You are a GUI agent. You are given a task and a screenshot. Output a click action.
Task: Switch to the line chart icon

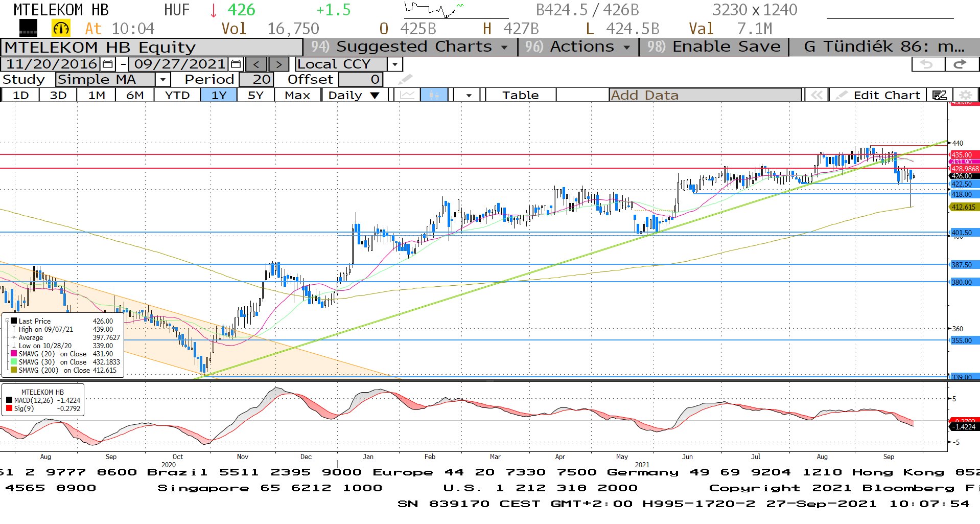tap(407, 95)
